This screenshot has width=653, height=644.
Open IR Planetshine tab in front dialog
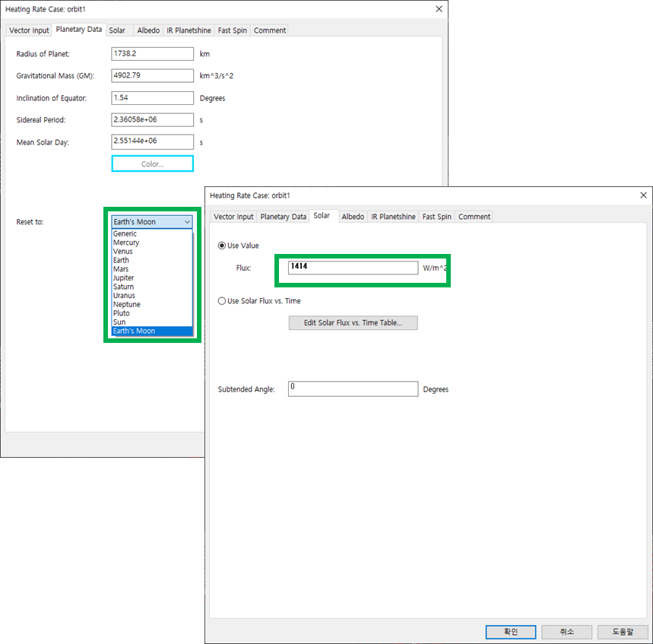click(x=393, y=217)
